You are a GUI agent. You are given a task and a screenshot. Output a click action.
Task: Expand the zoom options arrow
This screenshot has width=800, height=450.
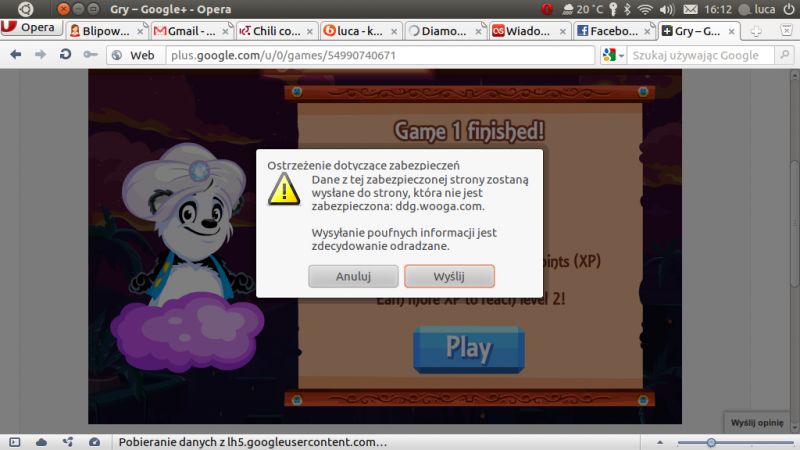[660, 442]
